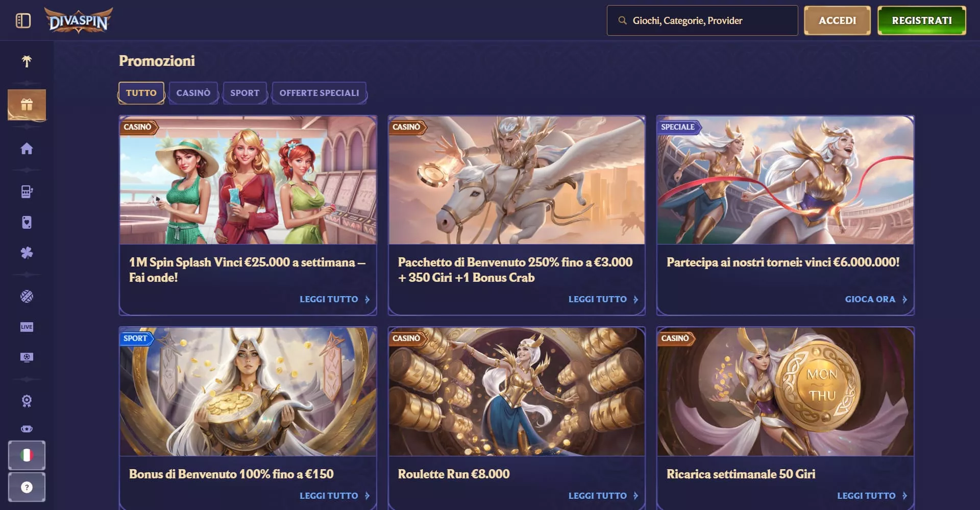This screenshot has height=510, width=980.
Task: Open the help question mark button
Action: [x=27, y=487]
